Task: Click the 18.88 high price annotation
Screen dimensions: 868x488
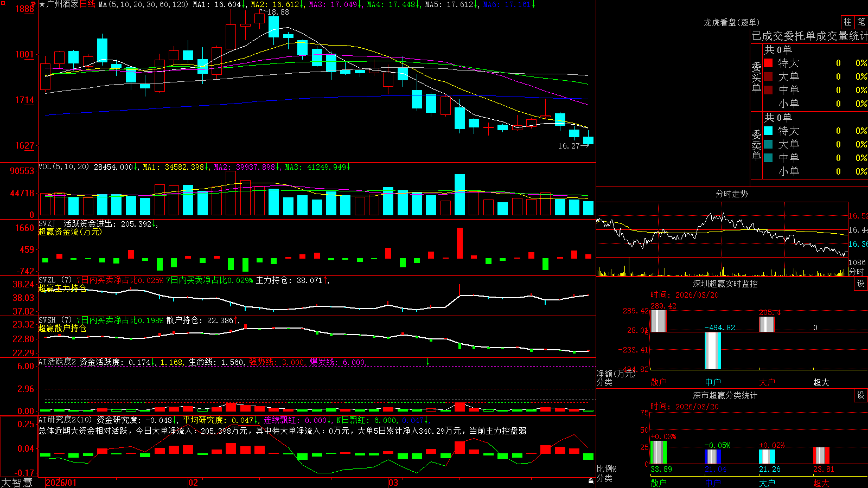Action: point(278,12)
